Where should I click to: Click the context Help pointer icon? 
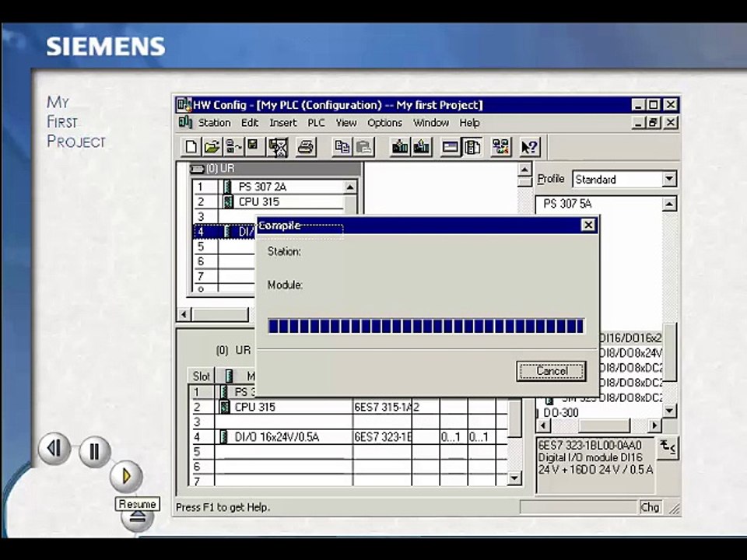(529, 147)
